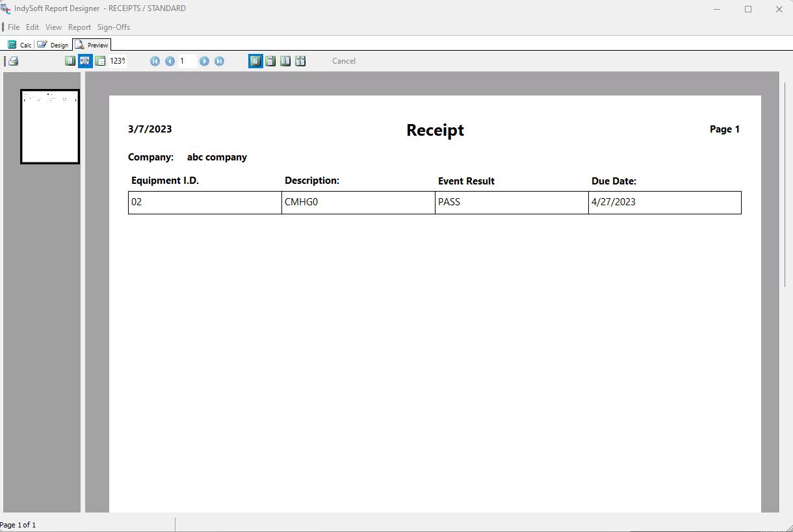This screenshot has width=793, height=532.
Task: Switch to the Calc tab
Action: (x=19, y=45)
